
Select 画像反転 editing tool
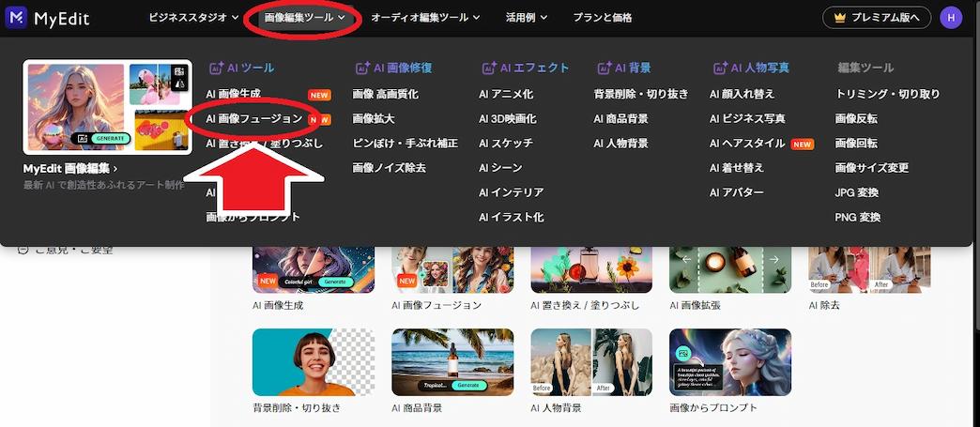(856, 118)
